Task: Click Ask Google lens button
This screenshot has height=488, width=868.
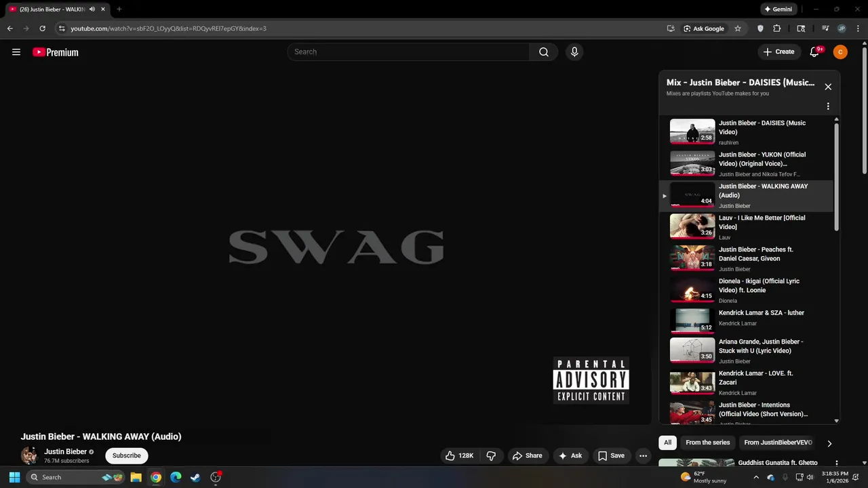Action: coord(704,28)
